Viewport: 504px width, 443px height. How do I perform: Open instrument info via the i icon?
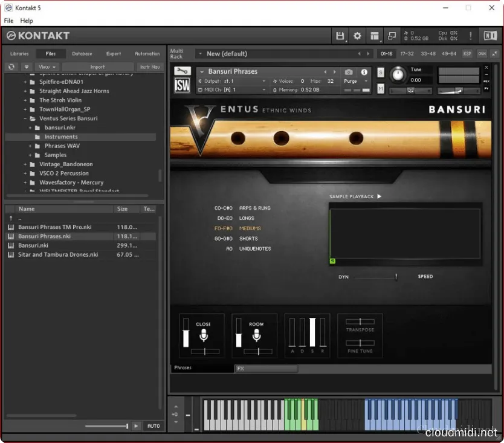pyautogui.click(x=364, y=72)
